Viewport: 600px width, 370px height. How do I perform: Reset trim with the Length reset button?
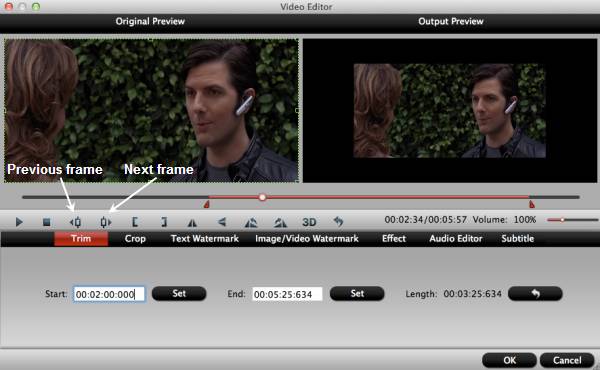click(x=535, y=293)
